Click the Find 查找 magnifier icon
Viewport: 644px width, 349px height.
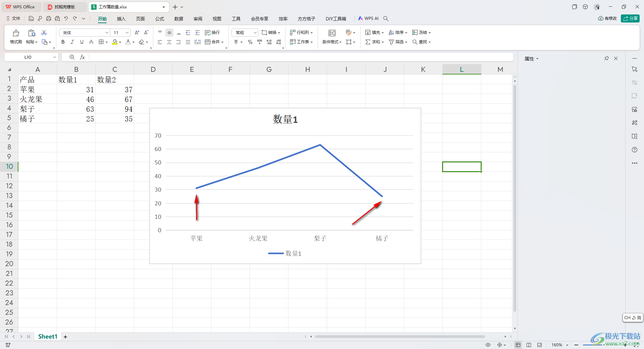coord(415,42)
